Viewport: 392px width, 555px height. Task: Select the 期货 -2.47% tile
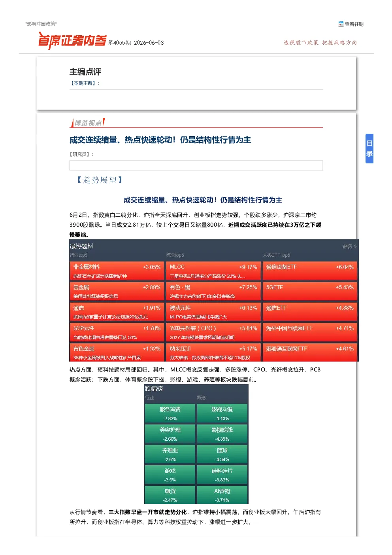[170, 495]
